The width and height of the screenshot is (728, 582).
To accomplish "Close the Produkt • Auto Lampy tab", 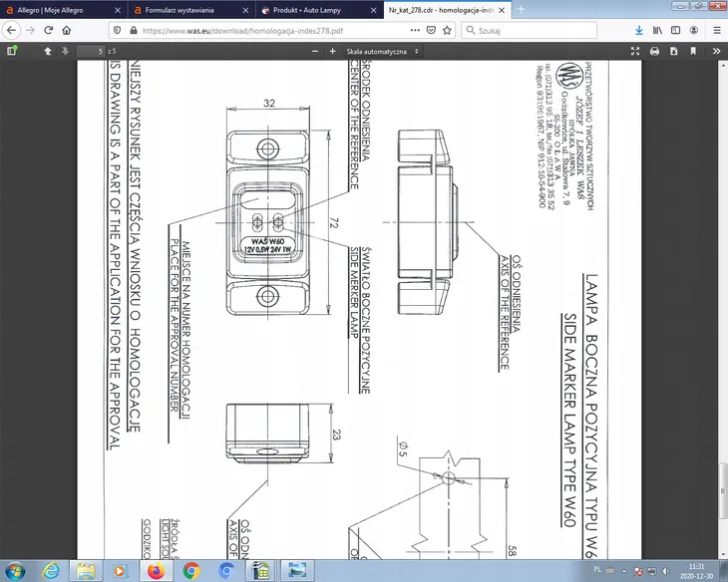I will click(x=374, y=10).
